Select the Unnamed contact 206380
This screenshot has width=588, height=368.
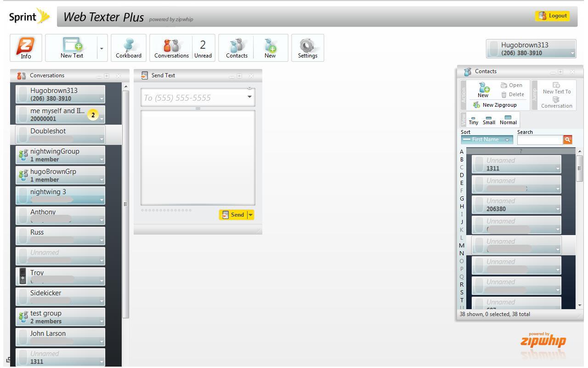516,205
